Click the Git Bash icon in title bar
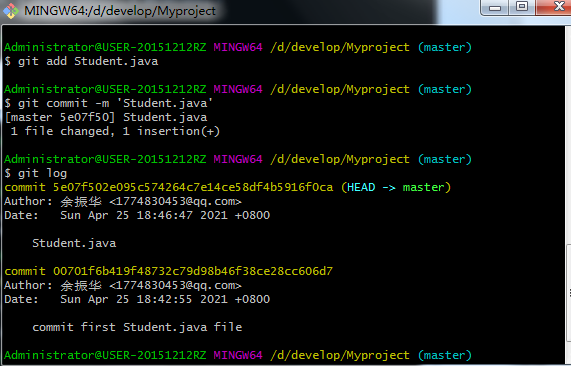The width and height of the screenshot is (571, 366). tap(11, 11)
